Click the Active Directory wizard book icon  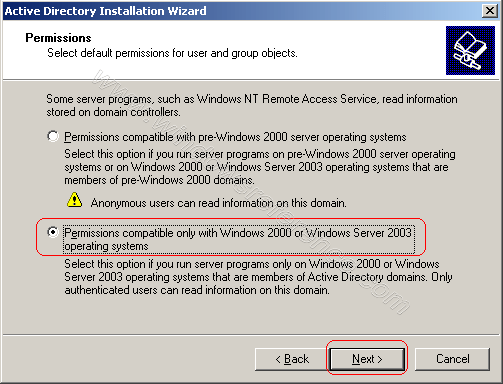pos(470,50)
